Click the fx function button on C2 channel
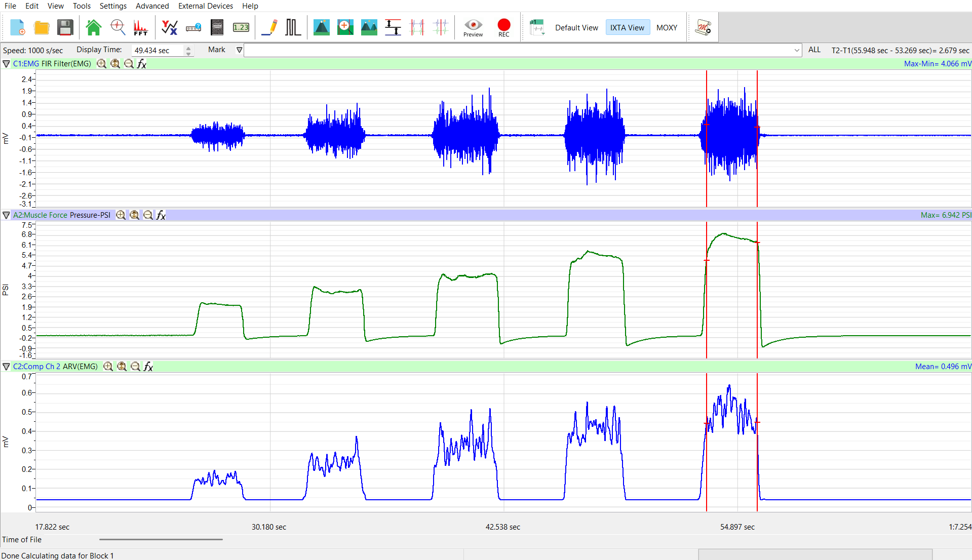The height and width of the screenshot is (560, 972). pyautogui.click(x=148, y=367)
